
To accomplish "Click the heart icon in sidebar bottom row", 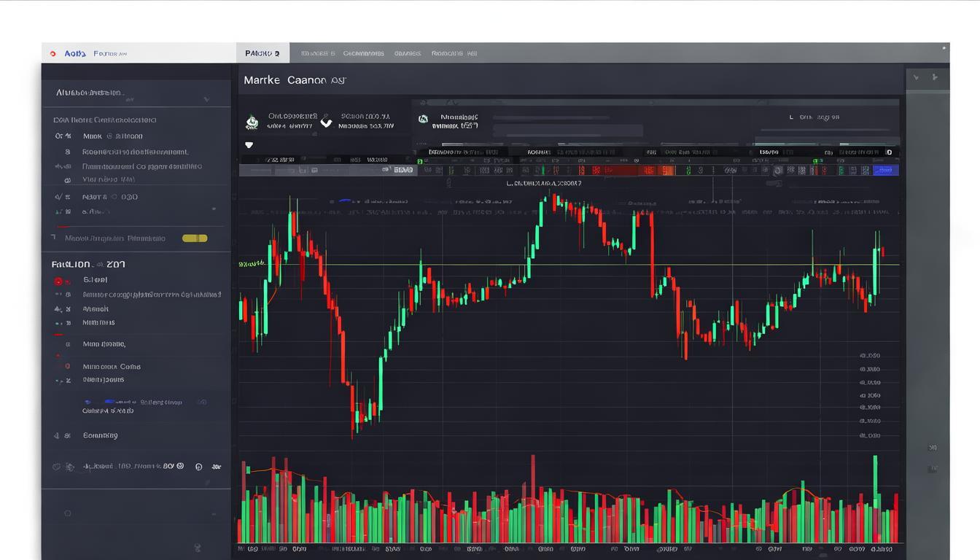I will click(x=56, y=467).
